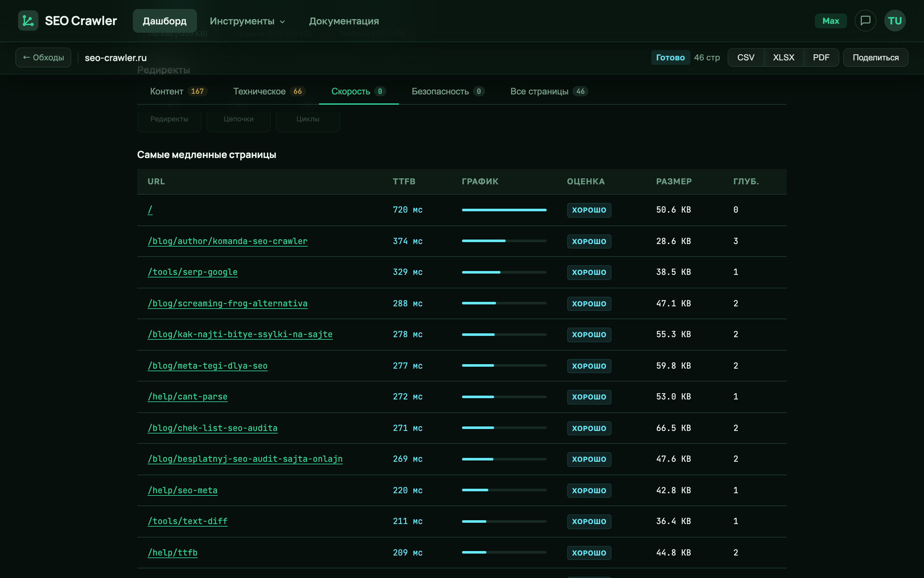Click the TTFB column header
This screenshot has width=924, height=578.
pyautogui.click(x=404, y=181)
